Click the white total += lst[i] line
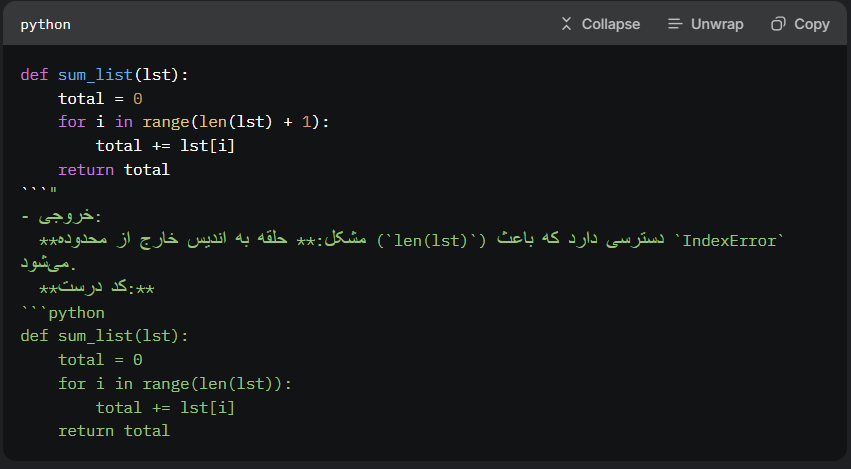 tap(165, 145)
